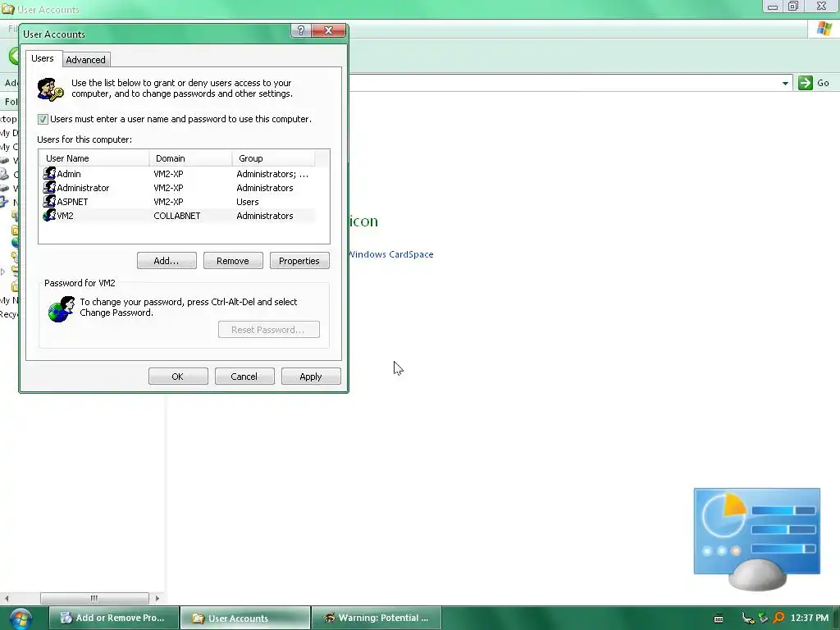Image resolution: width=840 pixels, height=630 pixels.
Task: Open the Start menu orb
Action: coord(21,619)
